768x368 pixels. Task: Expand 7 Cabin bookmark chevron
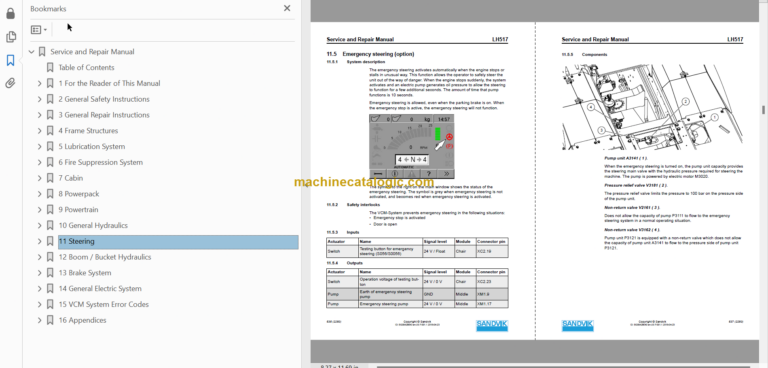coord(40,178)
